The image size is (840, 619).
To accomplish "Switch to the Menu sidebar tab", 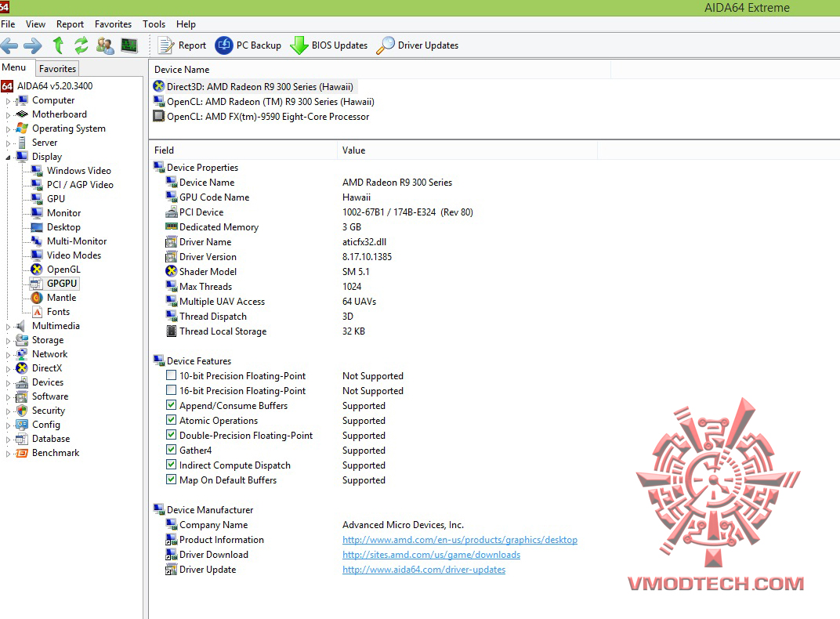I will point(14,67).
